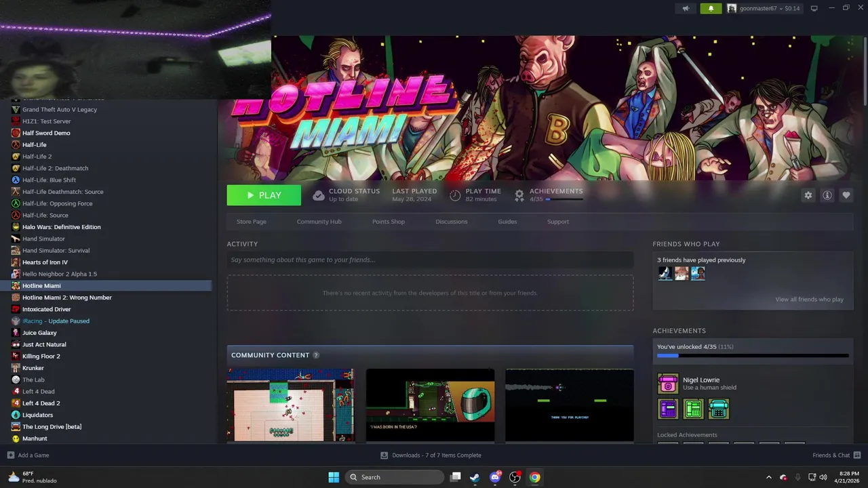Open the Guides tab
Image resolution: width=868 pixels, height=488 pixels.
point(507,222)
